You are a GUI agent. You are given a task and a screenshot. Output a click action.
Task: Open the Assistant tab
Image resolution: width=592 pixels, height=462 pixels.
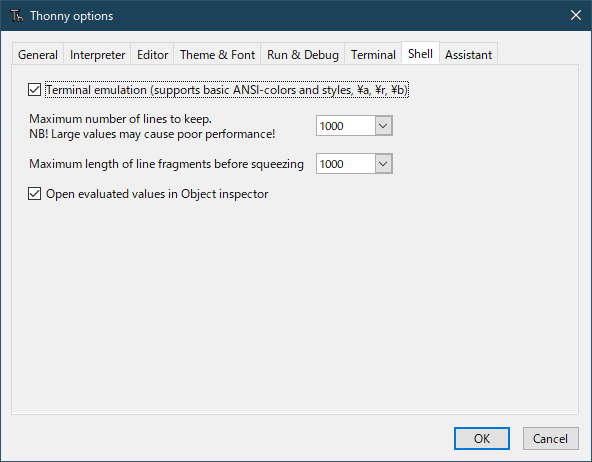click(x=468, y=54)
